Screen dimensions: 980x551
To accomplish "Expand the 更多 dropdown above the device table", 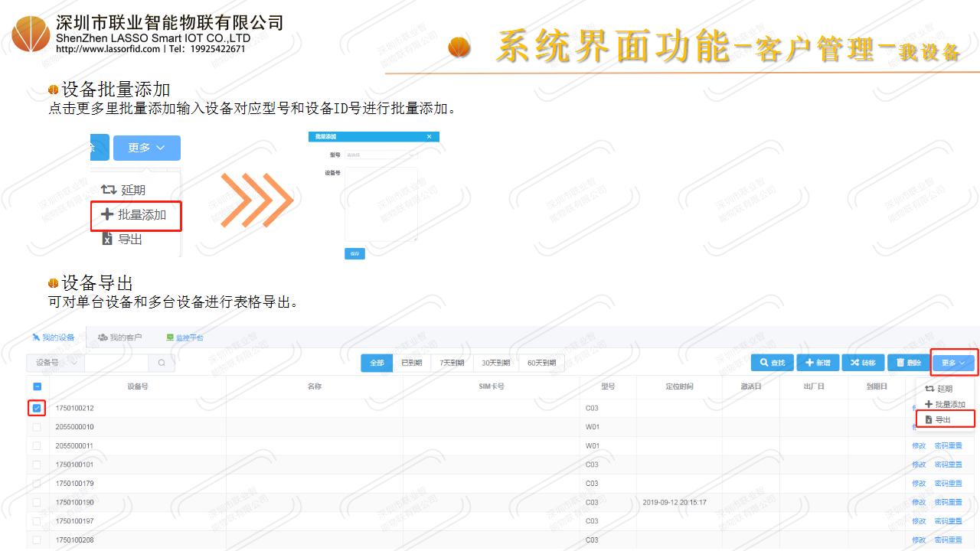I will [x=953, y=363].
